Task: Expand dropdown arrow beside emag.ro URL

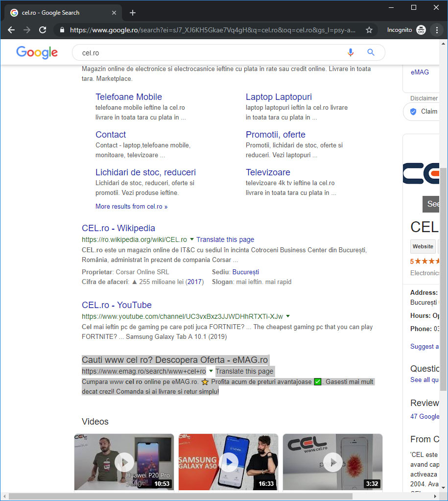Action: [211, 371]
